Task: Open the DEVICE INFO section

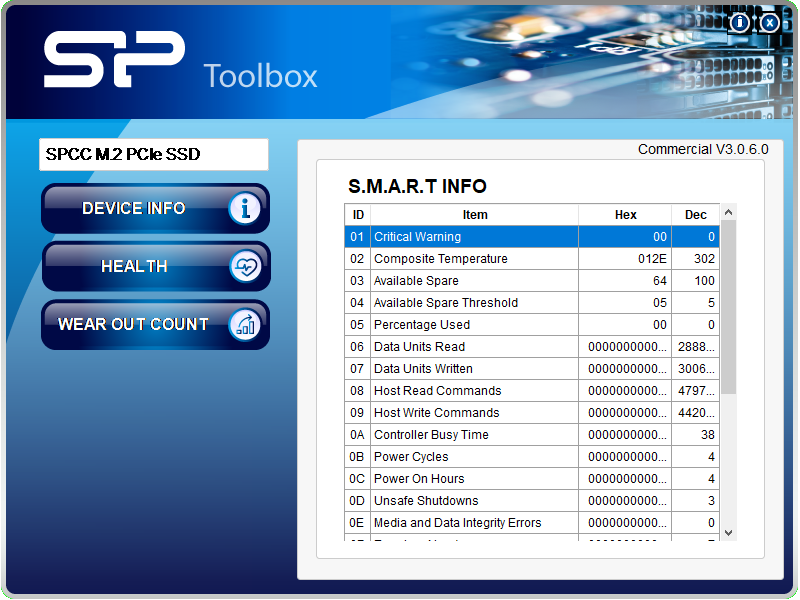Action: [x=155, y=208]
